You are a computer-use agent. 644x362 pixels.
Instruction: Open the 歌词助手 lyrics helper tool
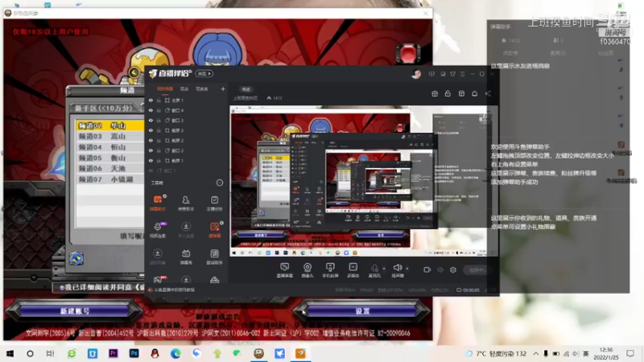coord(214,257)
